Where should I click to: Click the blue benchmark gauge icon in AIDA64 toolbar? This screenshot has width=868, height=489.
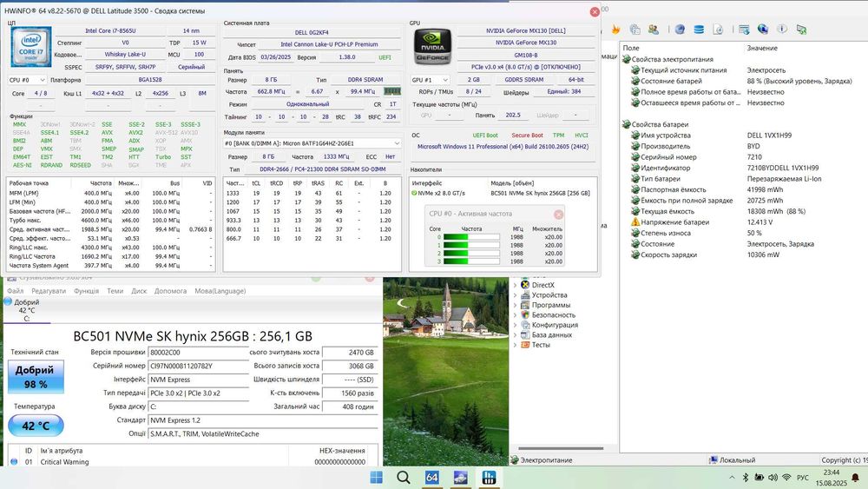click(680, 30)
